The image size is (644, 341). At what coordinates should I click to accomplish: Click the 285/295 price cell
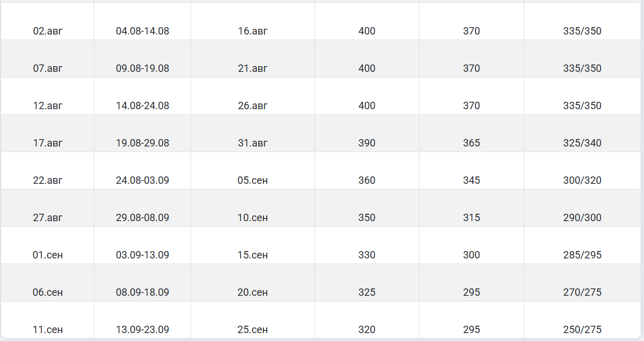pos(582,255)
